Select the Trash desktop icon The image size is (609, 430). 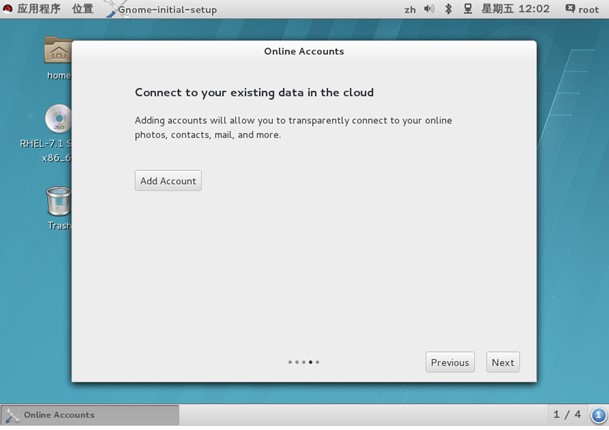58,208
